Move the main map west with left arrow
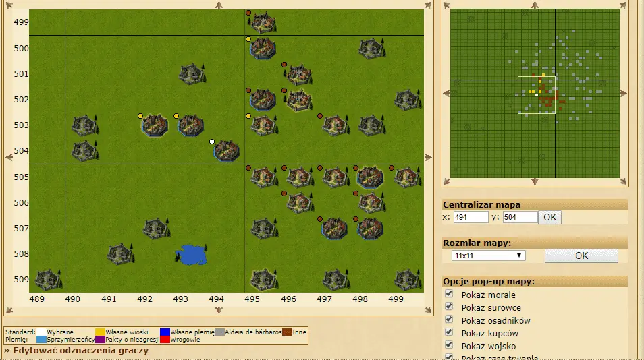Viewport: 644px width, 360px height. point(9,158)
